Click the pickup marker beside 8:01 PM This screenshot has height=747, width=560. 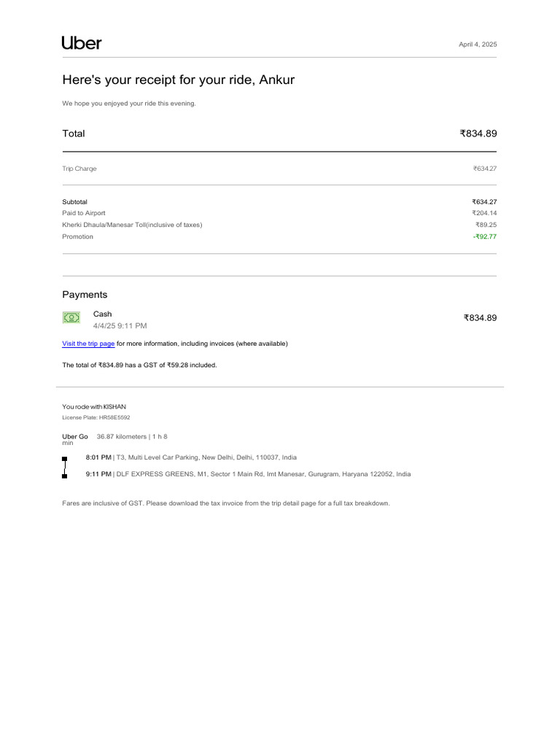pyautogui.click(x=65, y=459)
